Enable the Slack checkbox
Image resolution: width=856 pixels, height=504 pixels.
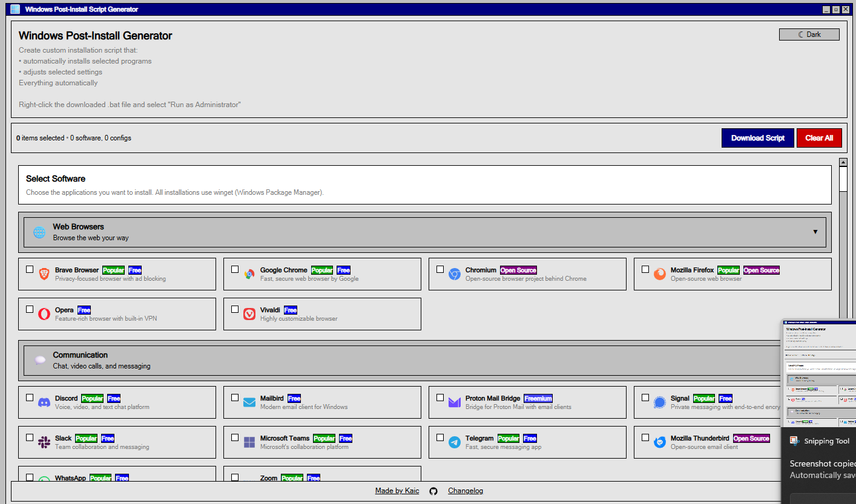click(x=30, y=437)
